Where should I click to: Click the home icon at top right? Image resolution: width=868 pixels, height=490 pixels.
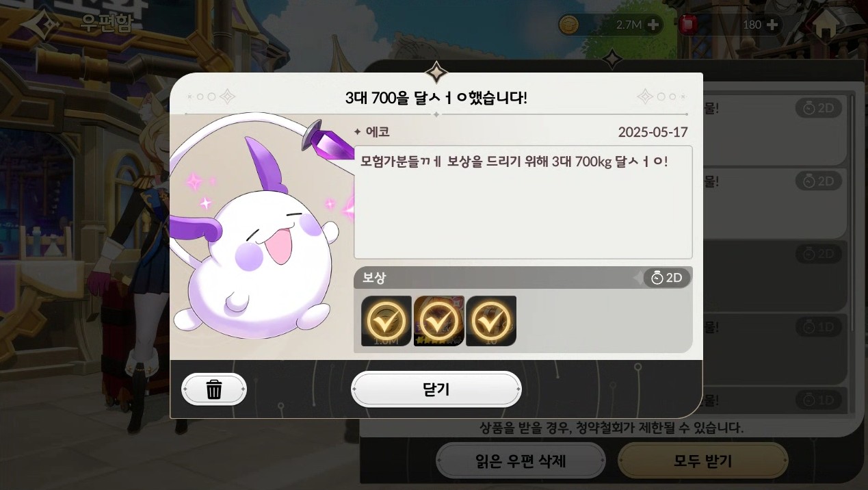pos(826,25)
